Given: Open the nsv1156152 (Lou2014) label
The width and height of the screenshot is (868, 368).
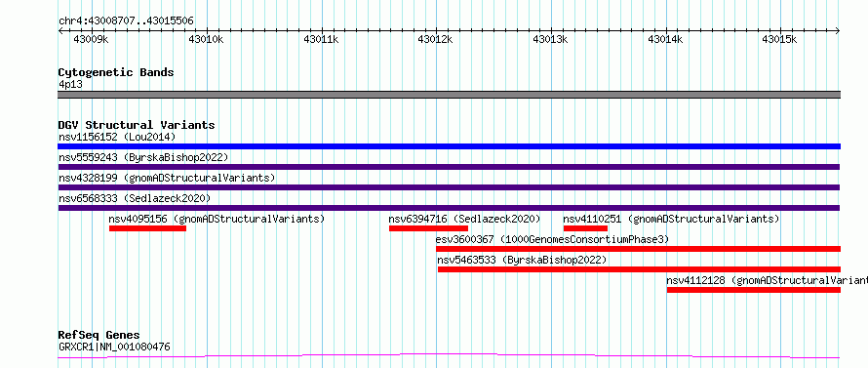Looking at the screenshot, I should 117,137.
